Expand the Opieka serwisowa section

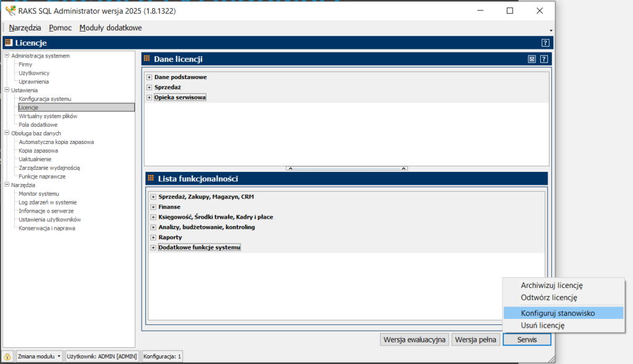(149, 97)
